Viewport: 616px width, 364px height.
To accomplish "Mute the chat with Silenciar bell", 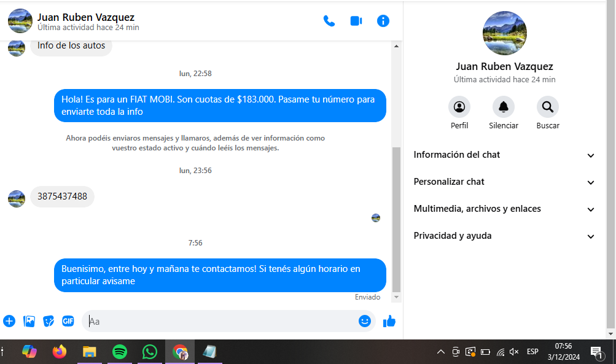I will [504, 107].
